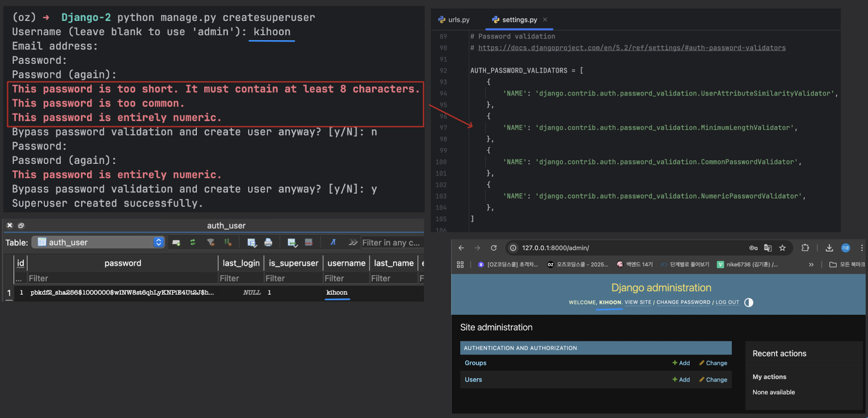
Task: Open the '모든 북마크' folder
Action: tap(847, 265)
